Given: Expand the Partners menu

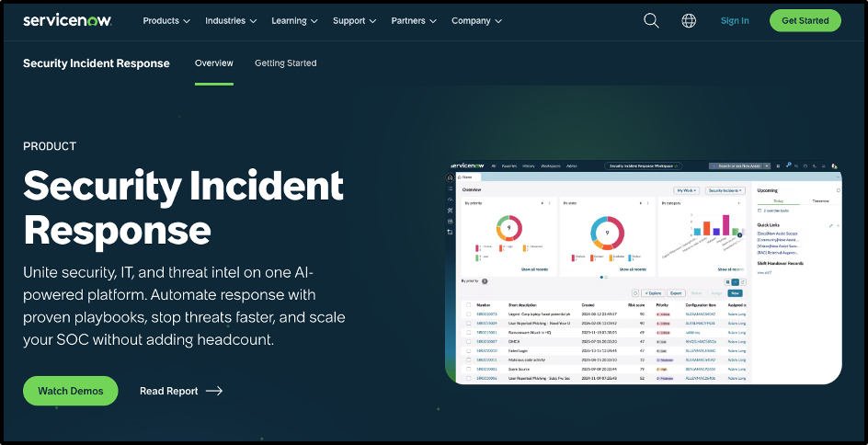Looking at the screenshot, I should point(414,20).
